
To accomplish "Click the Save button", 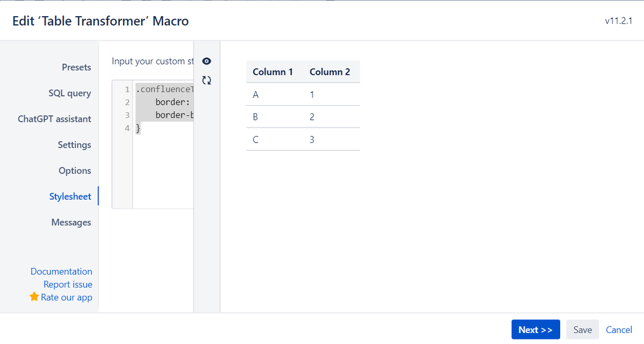I will (x=582, y=330).
